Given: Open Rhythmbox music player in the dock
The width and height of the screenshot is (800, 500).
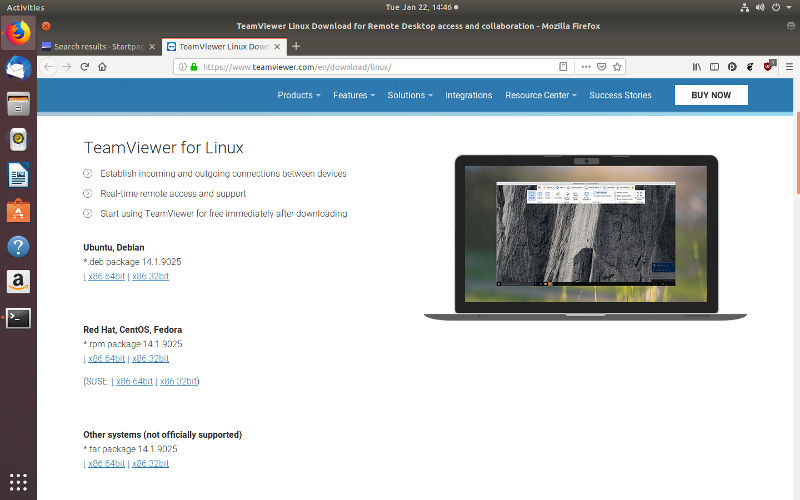Looking at the screenshot, I should coord(18,139).
